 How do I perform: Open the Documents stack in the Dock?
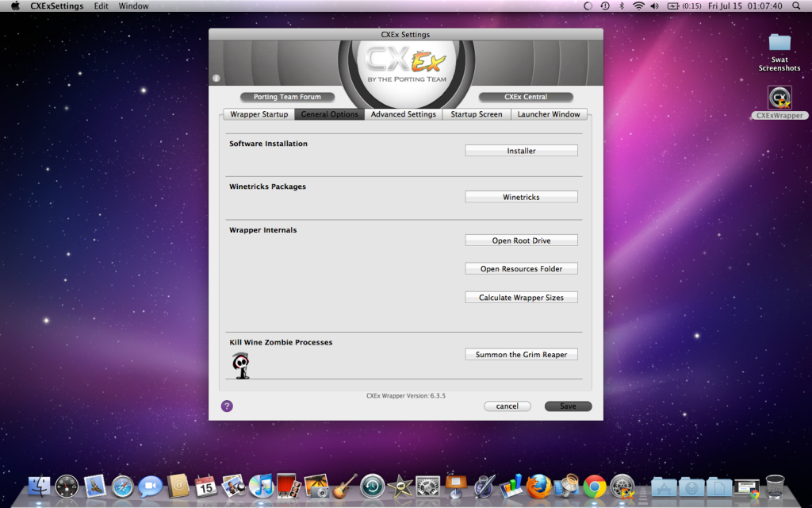719,488
